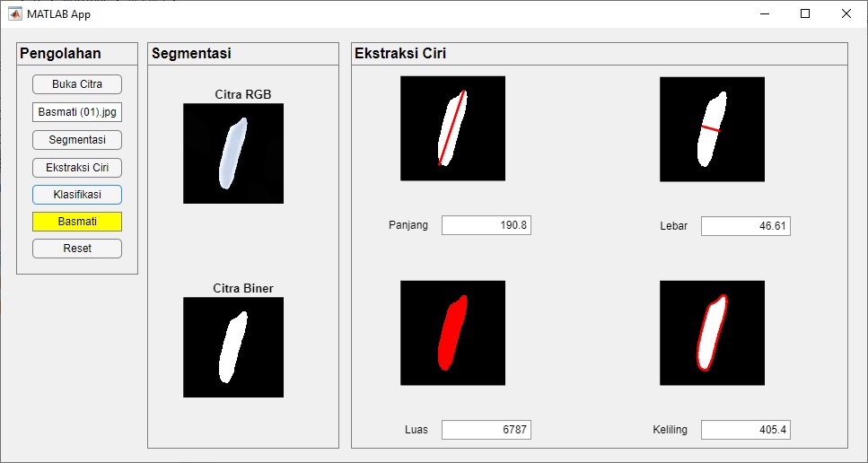Start classification with the Klasifikasi button

click(x=77, y=195)
